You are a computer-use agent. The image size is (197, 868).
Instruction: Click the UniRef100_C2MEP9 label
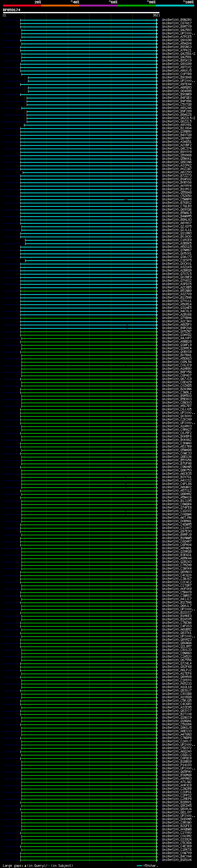[176, 799]
